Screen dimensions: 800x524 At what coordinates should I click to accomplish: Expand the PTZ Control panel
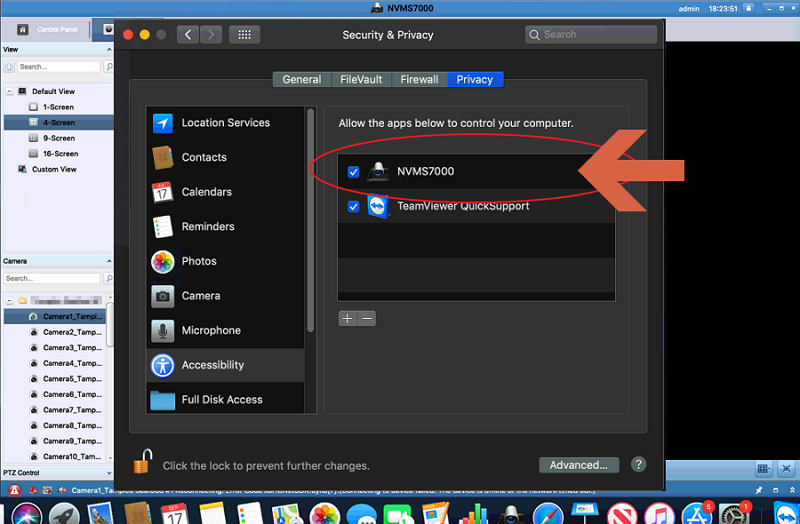point(107,472)
